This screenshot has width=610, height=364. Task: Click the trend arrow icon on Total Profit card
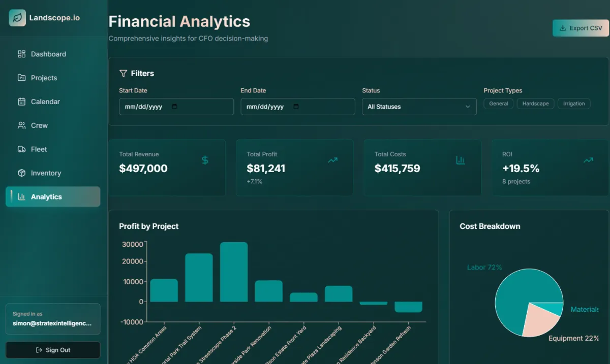pos(332,160)
